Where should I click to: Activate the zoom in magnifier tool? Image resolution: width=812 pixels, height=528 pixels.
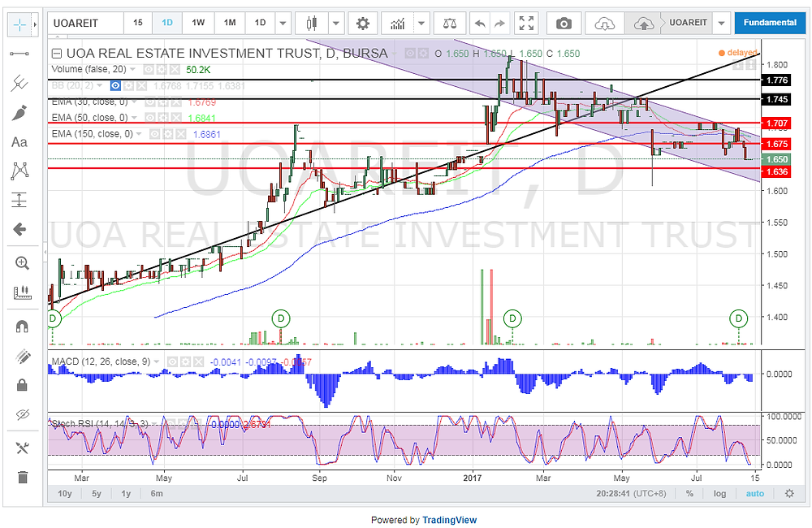(22, 263)
